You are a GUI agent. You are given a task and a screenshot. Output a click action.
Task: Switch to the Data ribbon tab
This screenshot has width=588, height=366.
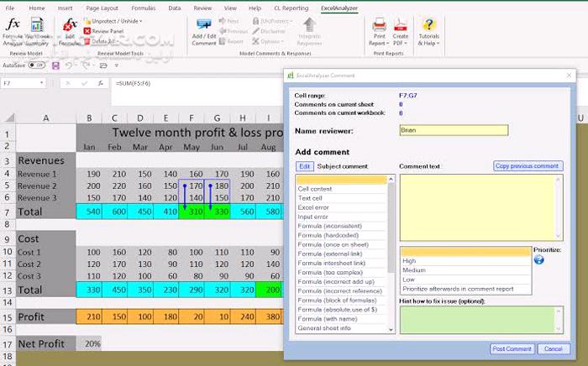click(175, 8)
